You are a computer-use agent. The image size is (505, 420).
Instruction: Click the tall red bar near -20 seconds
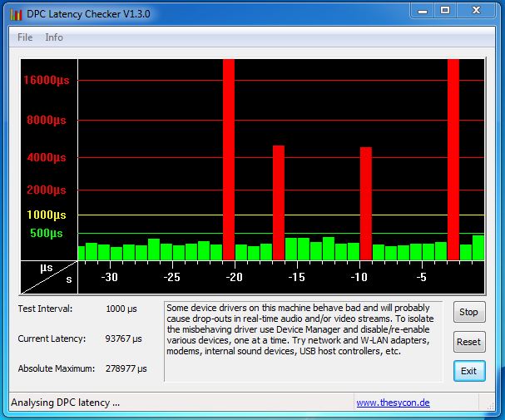pyautogui.click(x=229, y=160)
